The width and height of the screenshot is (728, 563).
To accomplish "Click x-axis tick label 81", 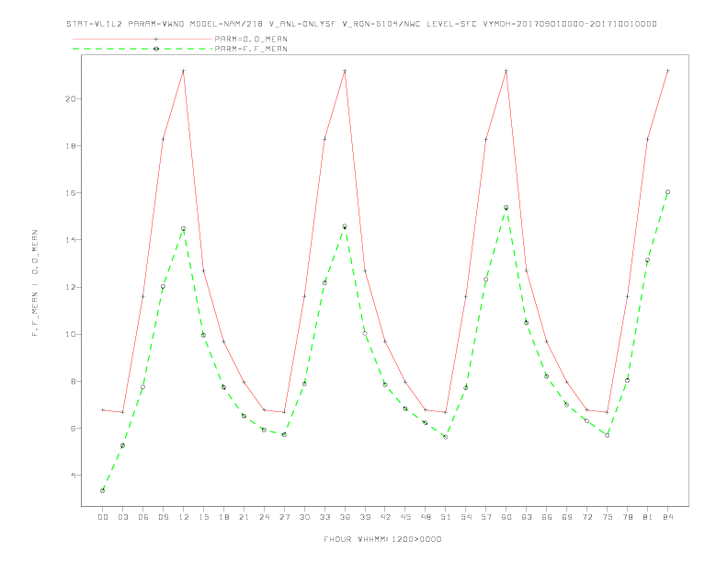I will click(648, 517).
